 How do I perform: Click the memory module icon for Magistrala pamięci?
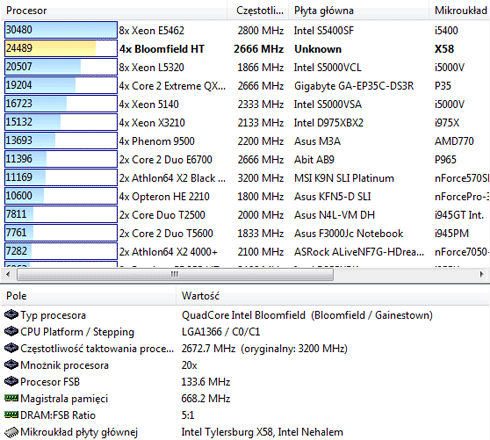11,398
